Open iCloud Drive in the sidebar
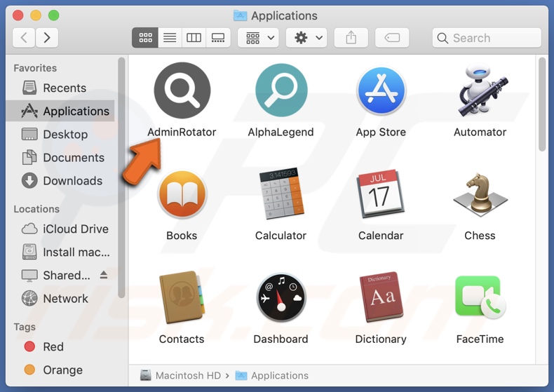The height and width of the screenshot is (392, 554). [60, 229]
